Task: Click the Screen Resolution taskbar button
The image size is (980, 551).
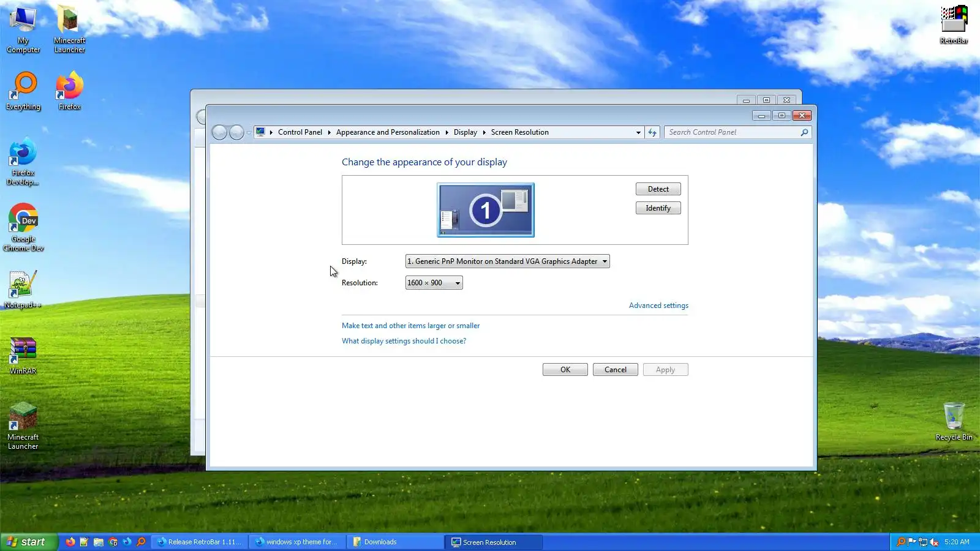Action: 494,542
